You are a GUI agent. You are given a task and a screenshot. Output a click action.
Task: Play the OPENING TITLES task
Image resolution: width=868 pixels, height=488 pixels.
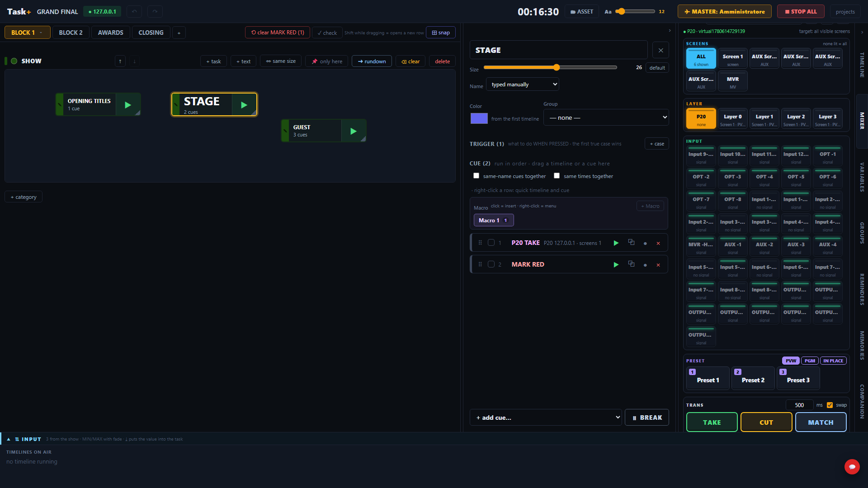(x=128, y=105)
